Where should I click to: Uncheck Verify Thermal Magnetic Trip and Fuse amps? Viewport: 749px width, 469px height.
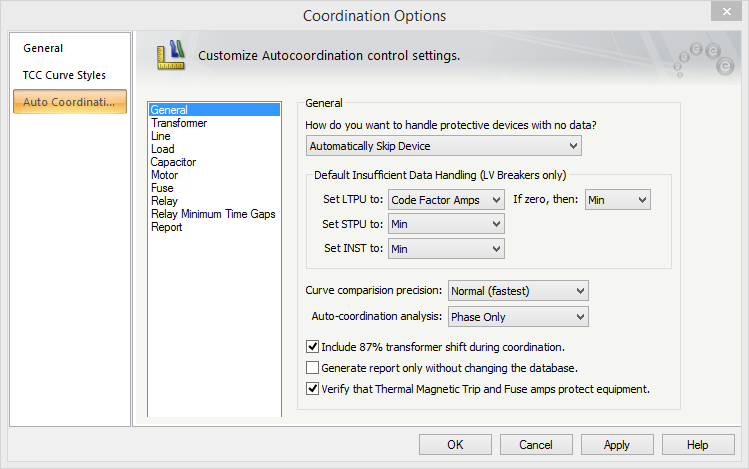(312, 389)
